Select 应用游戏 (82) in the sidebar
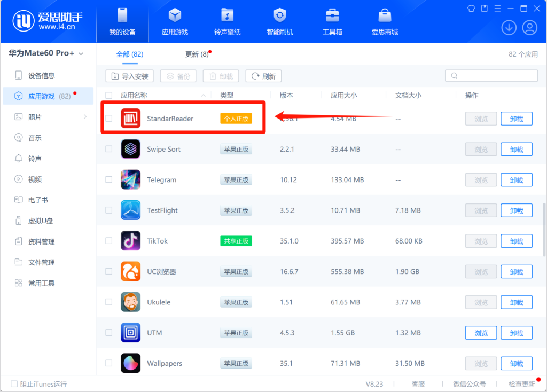 point(48,96)
